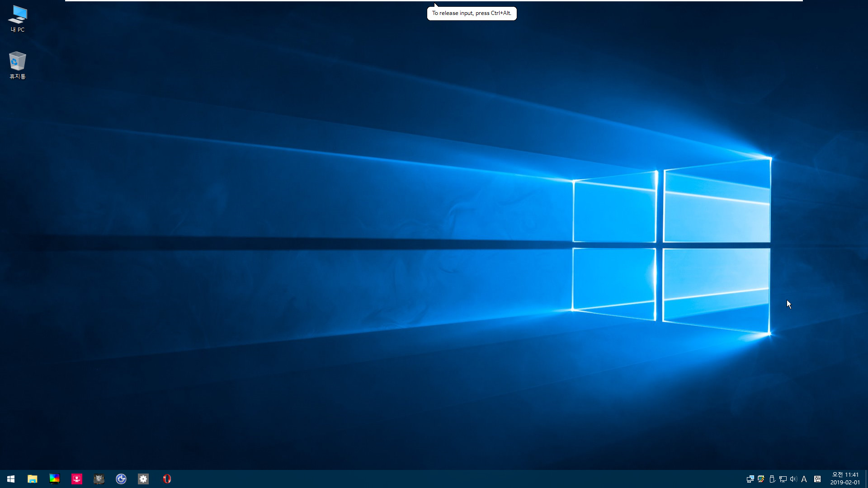Click the Korean 한 IME language icon
868x488 pixels.
(817, 479)
